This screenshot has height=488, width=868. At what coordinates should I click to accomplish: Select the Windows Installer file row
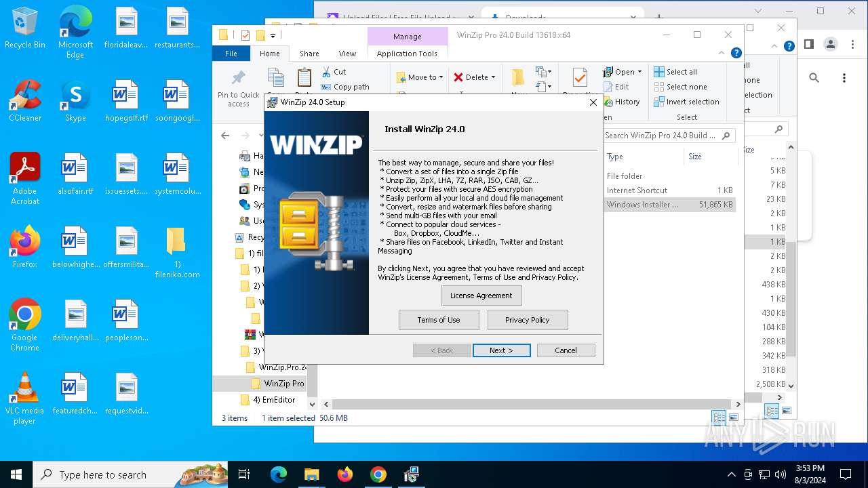point(670,205)
